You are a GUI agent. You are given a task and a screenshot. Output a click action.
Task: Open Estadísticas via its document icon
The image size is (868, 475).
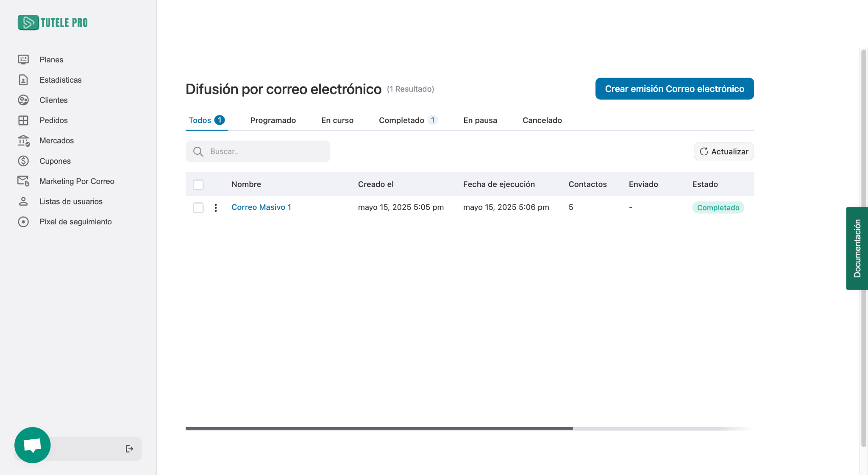(23, 80)
